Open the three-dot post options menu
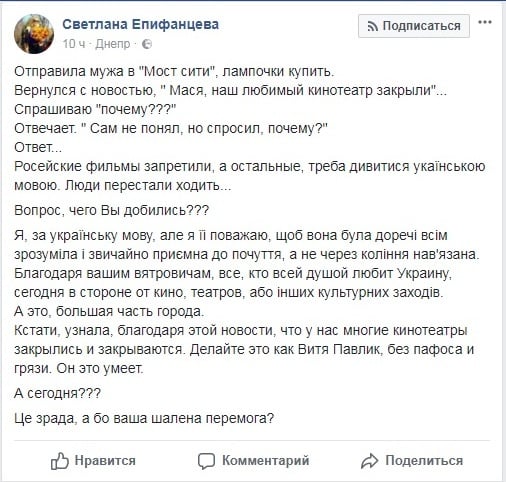 [x=485, y=22]
